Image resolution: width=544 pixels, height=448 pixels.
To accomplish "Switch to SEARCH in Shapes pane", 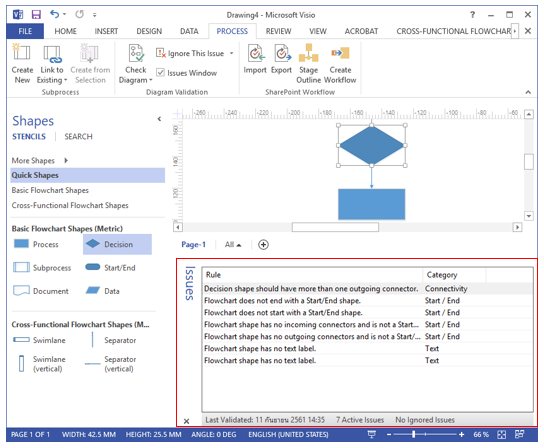I will [78, 137].
